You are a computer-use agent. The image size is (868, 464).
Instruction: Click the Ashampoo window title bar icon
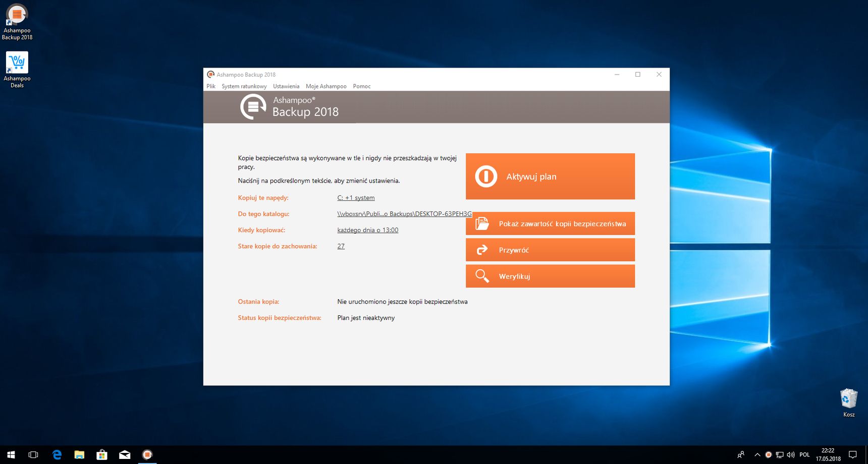(211, 74)
